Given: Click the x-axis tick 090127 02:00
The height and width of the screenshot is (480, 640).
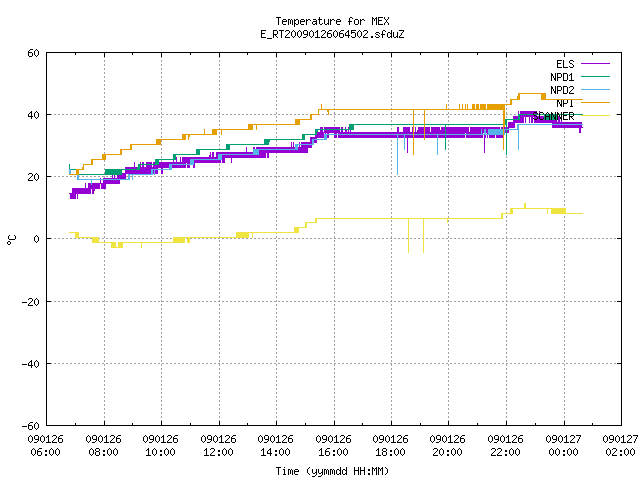Looking at the screenshot, I should coord(620,446).
